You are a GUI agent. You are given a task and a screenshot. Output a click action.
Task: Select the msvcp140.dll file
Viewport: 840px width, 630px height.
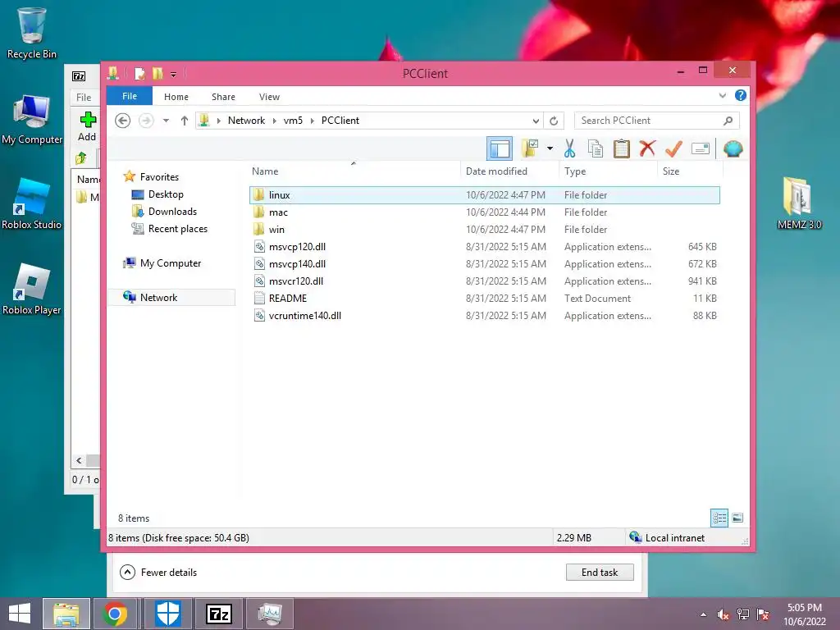tap(484, 263)
